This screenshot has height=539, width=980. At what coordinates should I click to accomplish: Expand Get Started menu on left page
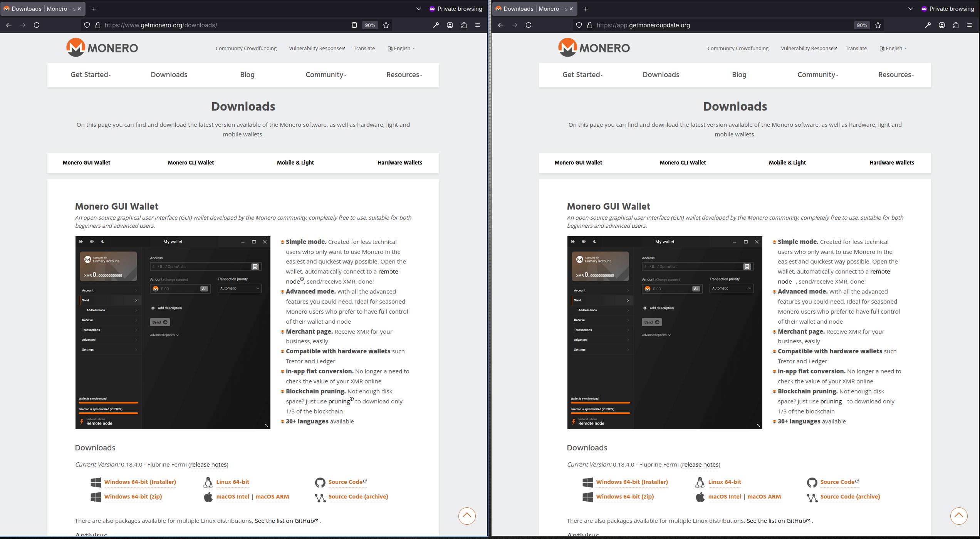(91, 75)
